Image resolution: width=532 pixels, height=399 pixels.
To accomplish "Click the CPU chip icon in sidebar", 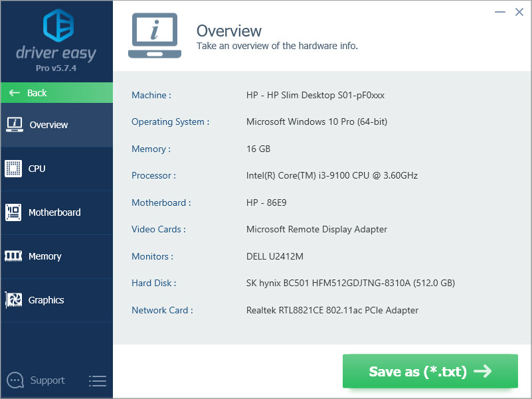I will [x=13, y=169].
